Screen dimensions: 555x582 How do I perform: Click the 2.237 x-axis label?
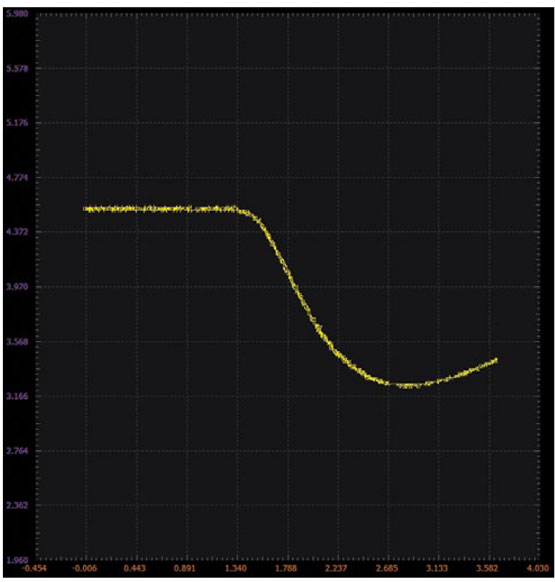point(336,568)
